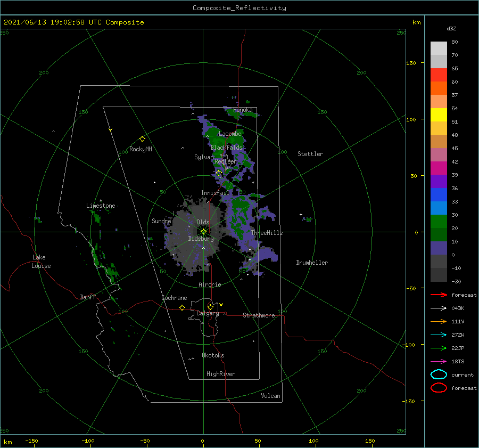This screenshot has height=448, width=479.
Task: Click the magenta 18TS arrow legend icon
Action: coord(439,361)
